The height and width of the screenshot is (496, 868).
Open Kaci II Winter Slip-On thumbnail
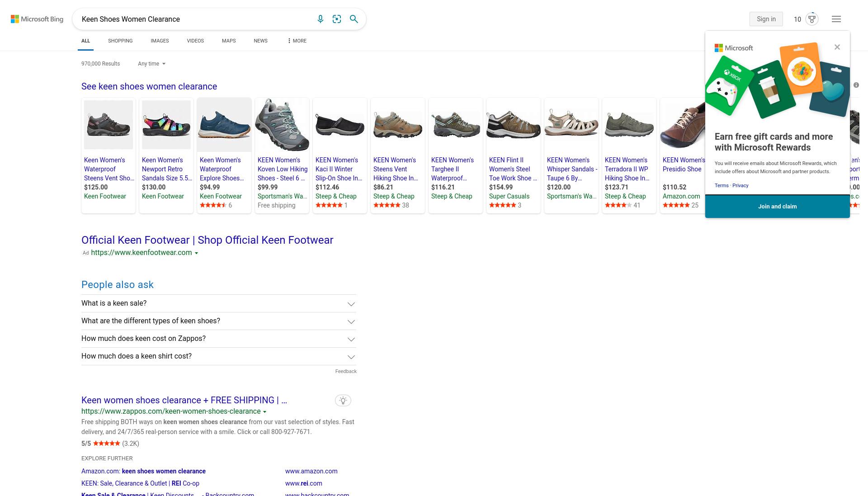[340, 125]
